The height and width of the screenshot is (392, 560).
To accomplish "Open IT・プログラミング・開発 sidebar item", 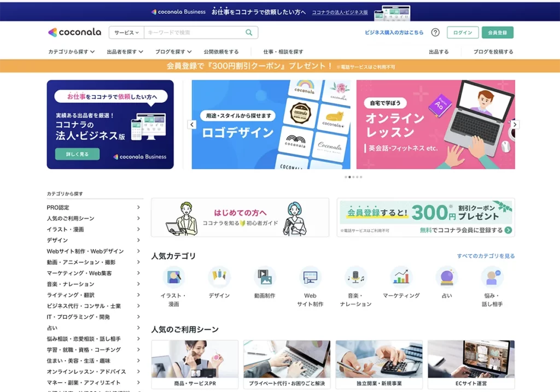I will (x=94, y=317).
